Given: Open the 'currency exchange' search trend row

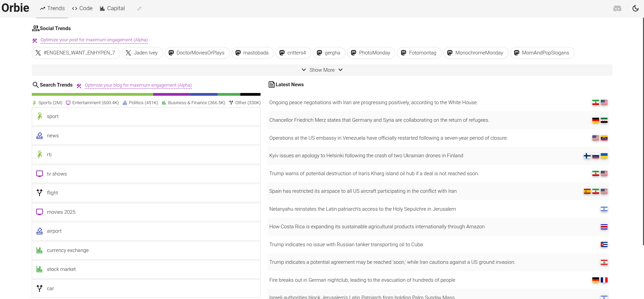Looking at the screenshot, I should point(146,250).
